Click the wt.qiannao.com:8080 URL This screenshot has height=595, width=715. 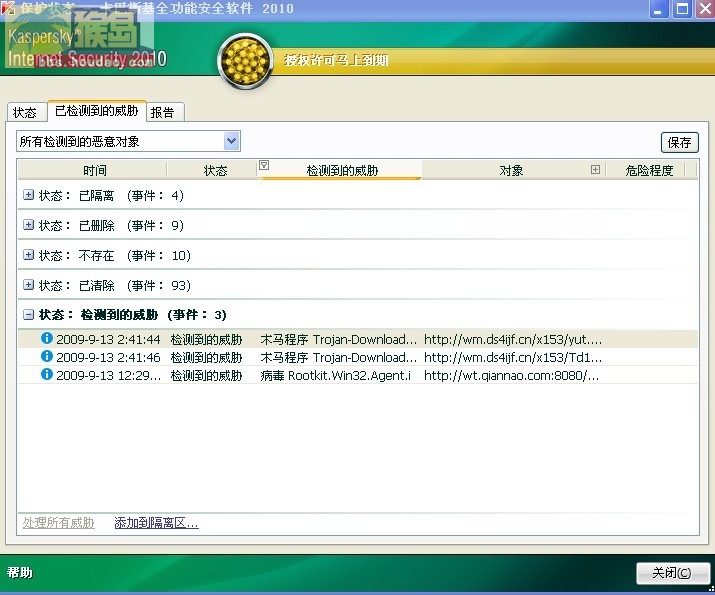pyautogui.click(x=512, y=376)
